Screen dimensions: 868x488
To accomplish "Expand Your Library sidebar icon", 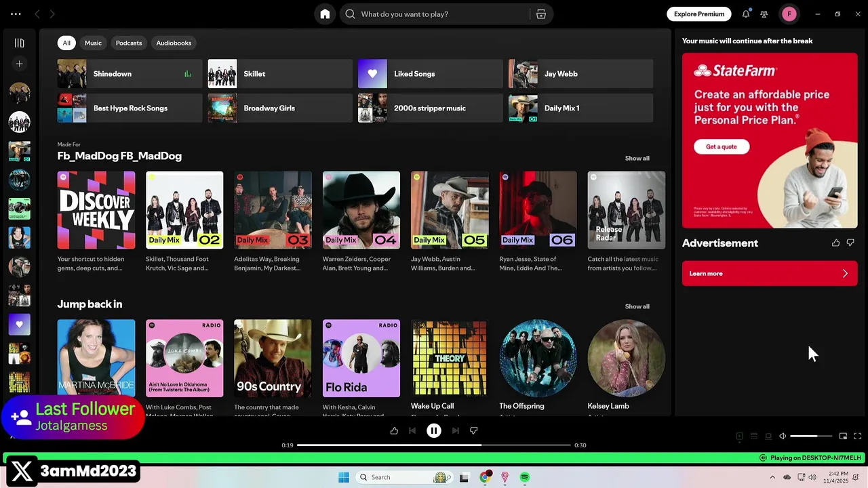I will point(19,43).
